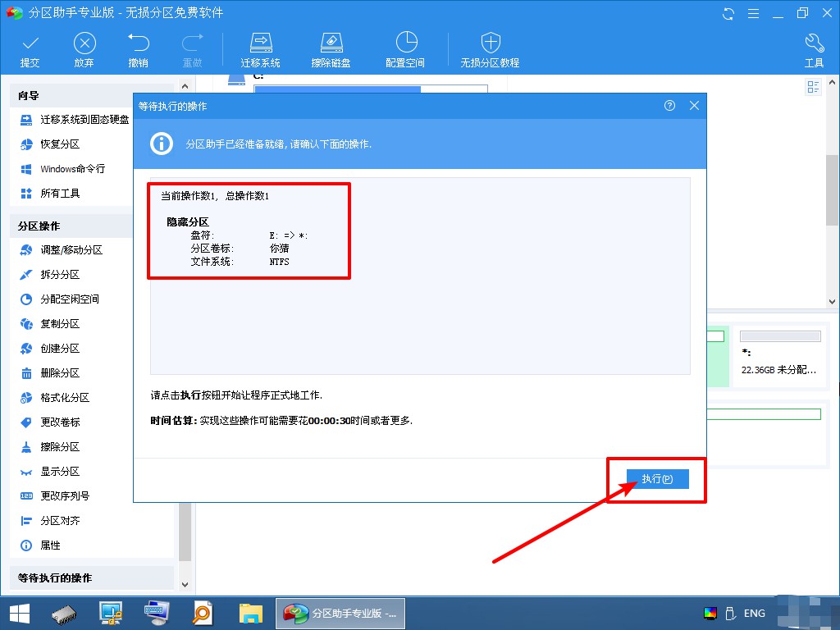Choose 复制分区 operation

pos(50,323)
